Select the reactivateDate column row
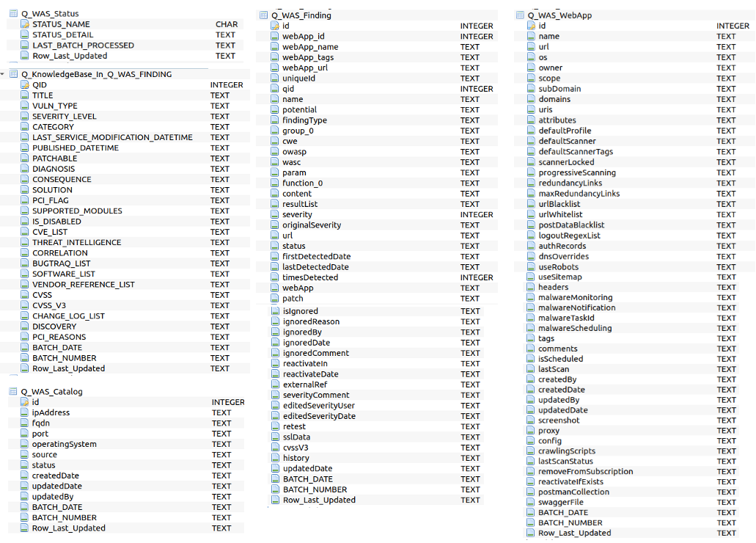This screenshot has height=543, width=756. pyautogui.click(x=376, y=374)
